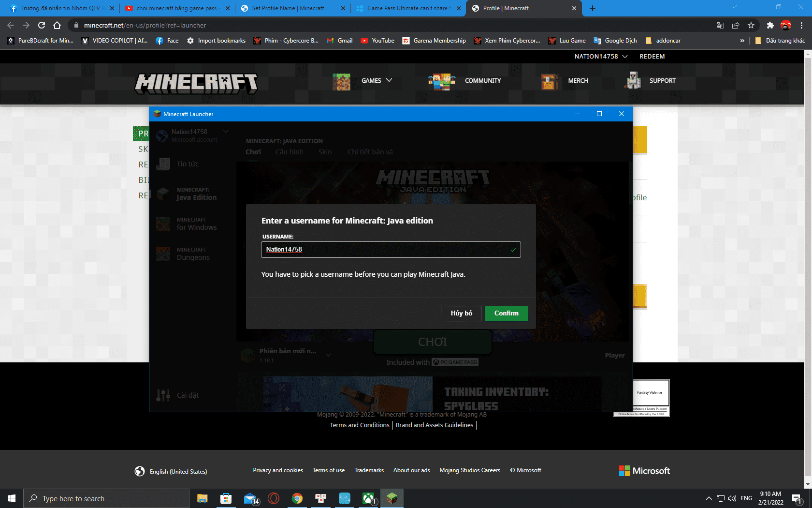
Task: Open the Google Translate page icon
Action: coord(720,25)
